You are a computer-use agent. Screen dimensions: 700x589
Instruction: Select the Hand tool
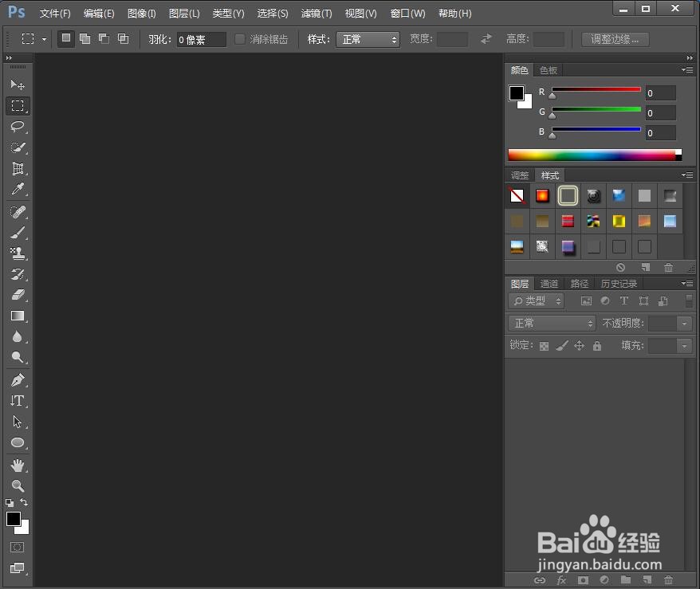(x=18, y=465)
